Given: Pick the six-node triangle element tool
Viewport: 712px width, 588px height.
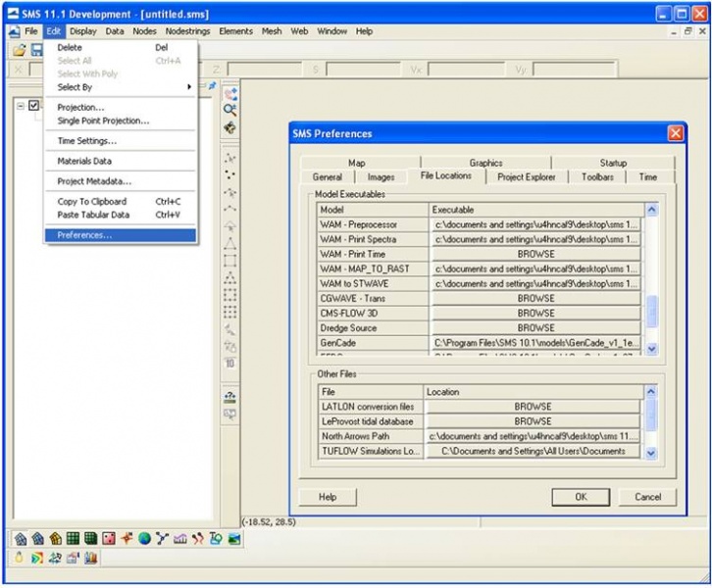Looking at the screenshot, I should [230, 277].
